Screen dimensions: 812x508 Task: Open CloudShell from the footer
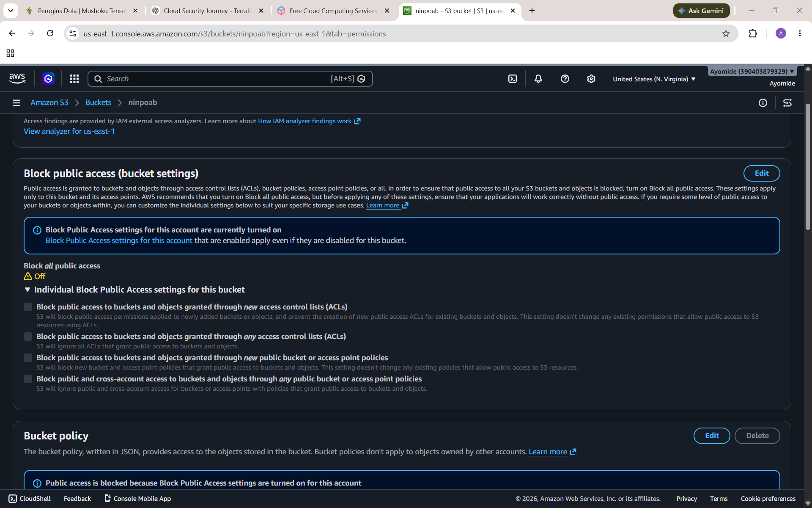pos(30,499)
